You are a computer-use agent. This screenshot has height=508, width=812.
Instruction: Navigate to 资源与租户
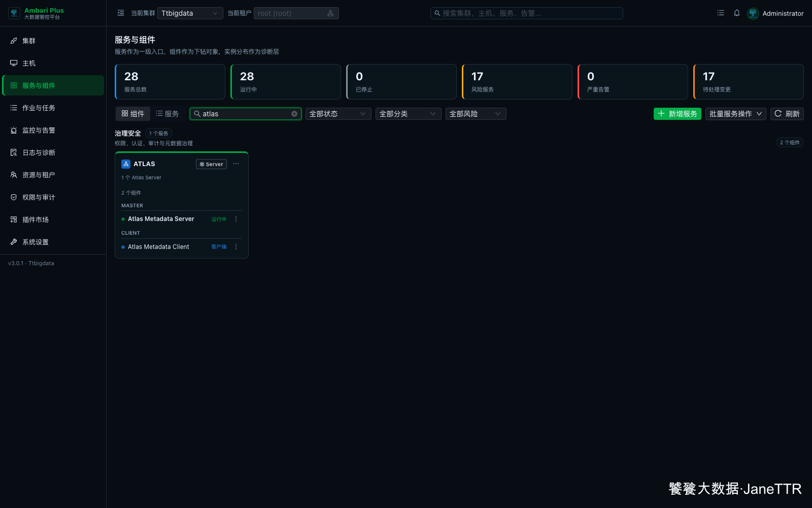(x=53, y=175)
